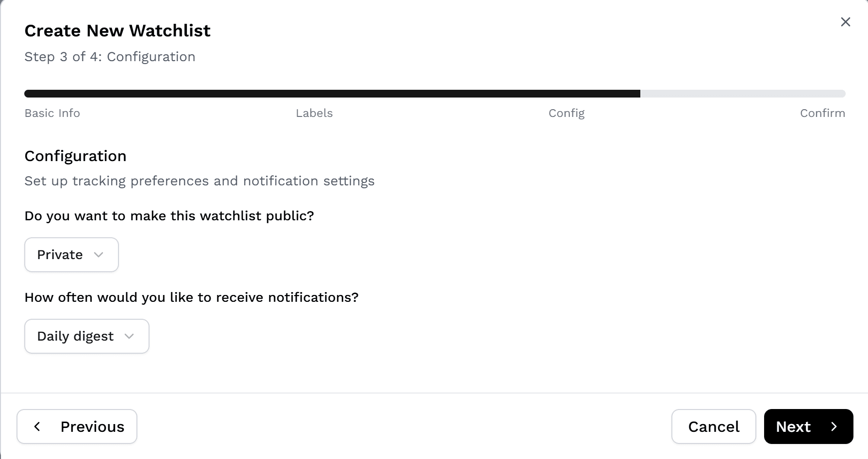Click the Config step label
The height and width of the screenshot is (459, 868).
pyautogui.click(x=566, y=113)
